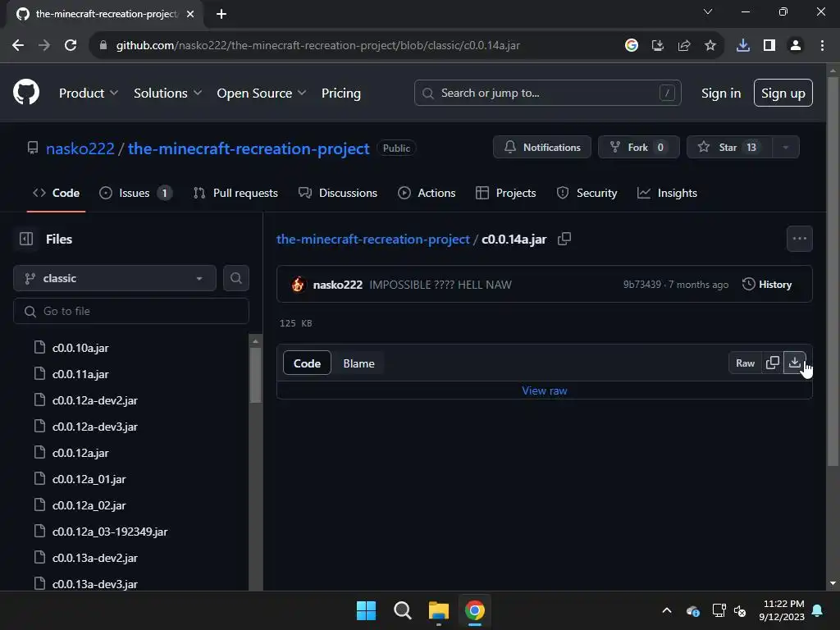Open the-minecraft-recreation-project breadcrumb link
The image size is (840, 630).
[373, 239]
